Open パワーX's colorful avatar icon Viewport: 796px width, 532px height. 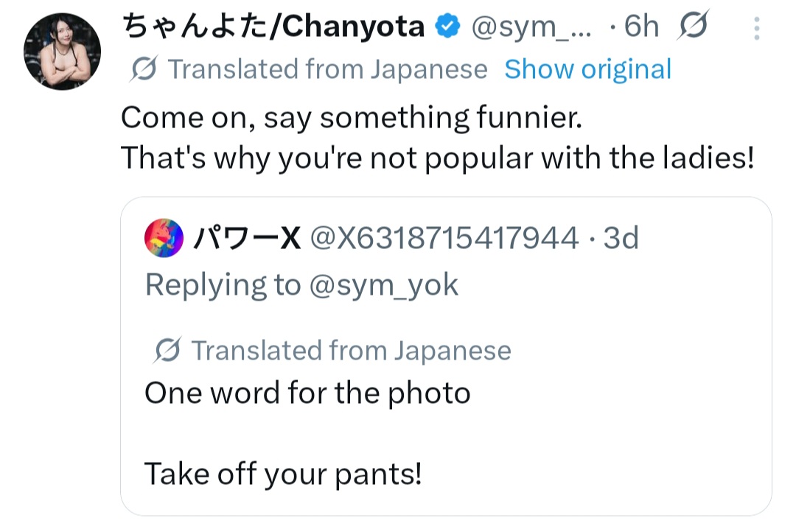tap(165, 238)
